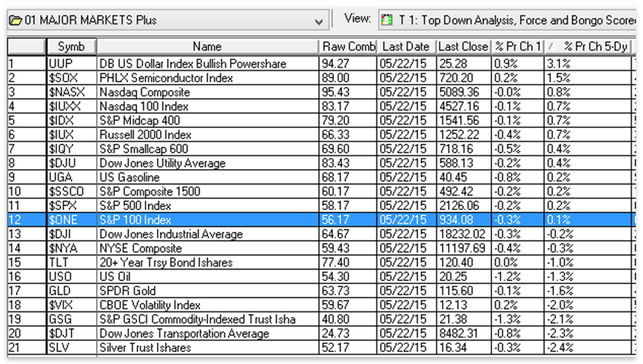The image size is (643, 364).
Task: Open the View combo box T 1: Top Down Analysis
Action: [x=507, y=20]
